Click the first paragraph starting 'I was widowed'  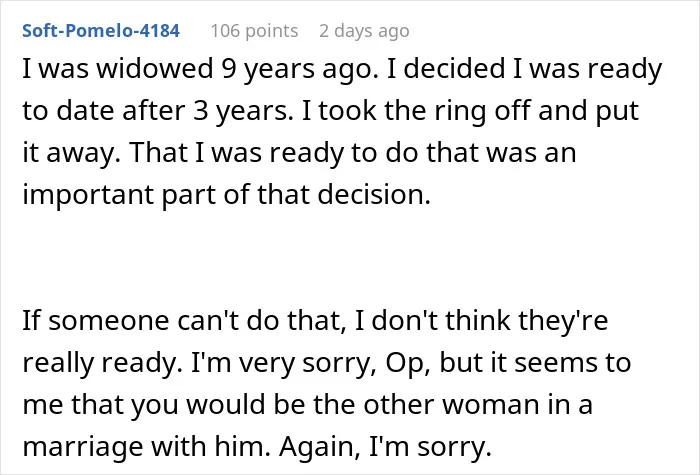[x=342, y=131]
